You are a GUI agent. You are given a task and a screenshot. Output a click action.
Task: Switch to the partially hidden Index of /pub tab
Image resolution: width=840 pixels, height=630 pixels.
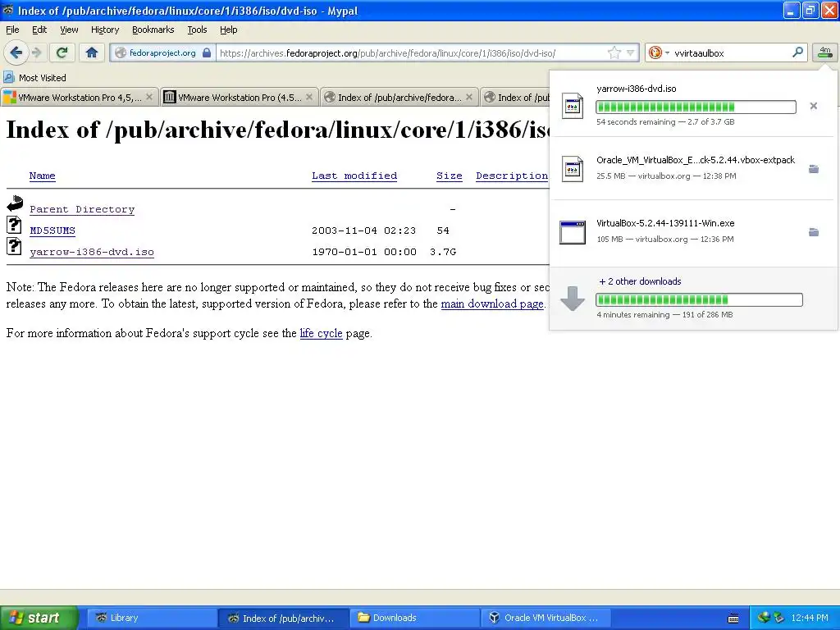pos(515,97)
